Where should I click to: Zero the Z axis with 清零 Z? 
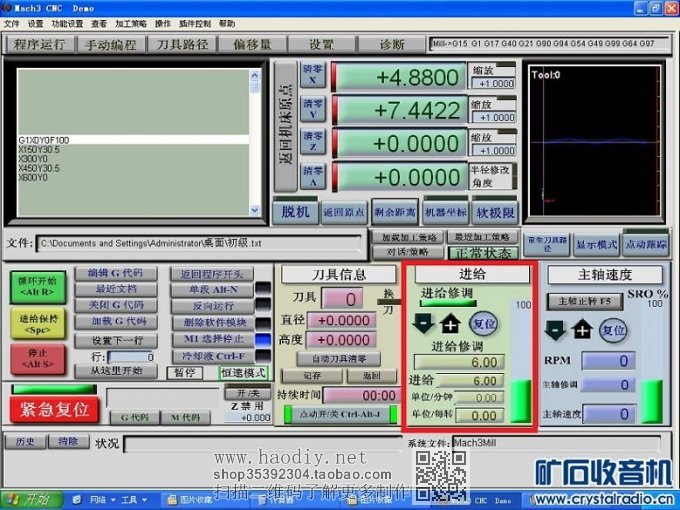[313, 143]
